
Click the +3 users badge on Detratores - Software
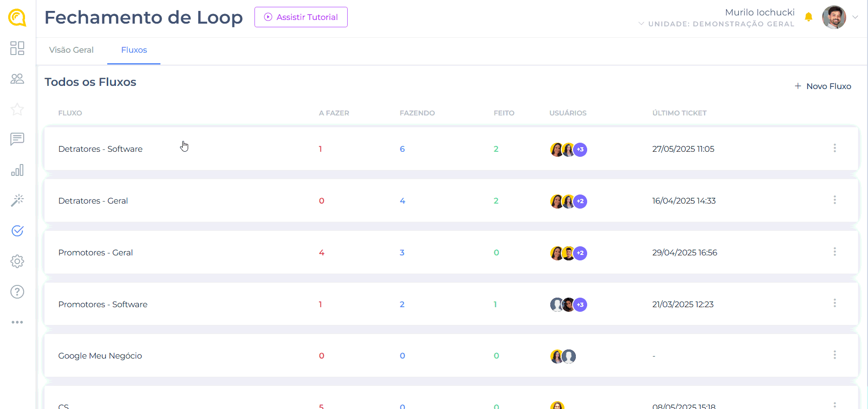(x=580, y=150)
